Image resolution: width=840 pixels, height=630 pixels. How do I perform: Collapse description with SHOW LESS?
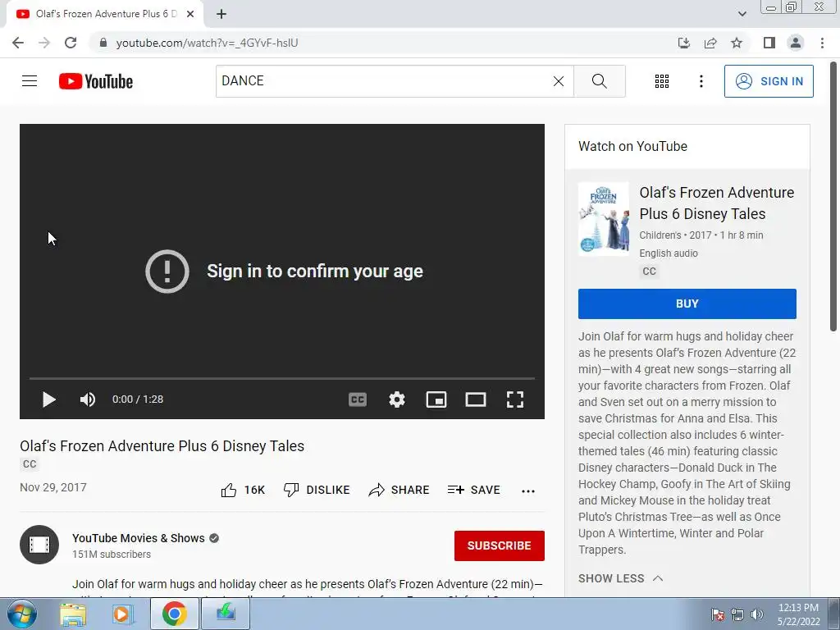tap(620, 578)
